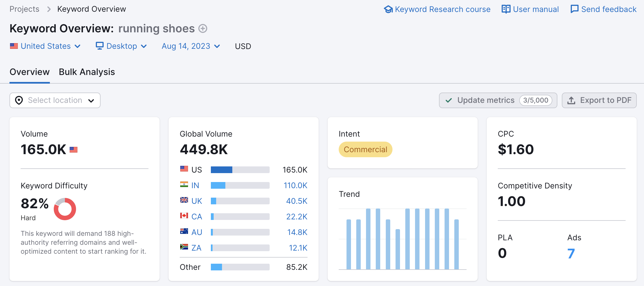The image size is (644, 286).
Task: Click the Commercial intent badge
Action: (365, 150)
